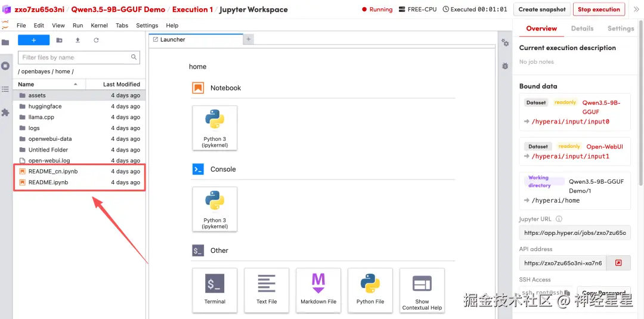The height and width of the screenshot is (319, 644).
Task: Open the Execution 1 breadcrumb link
Action: [x=192, y=10]
